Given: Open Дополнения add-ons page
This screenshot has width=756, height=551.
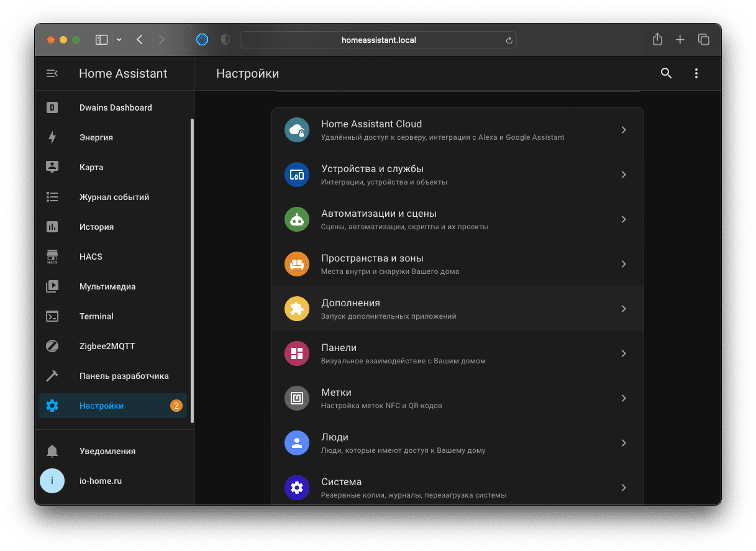Looking at the screenshot, I should pos(458,309).
